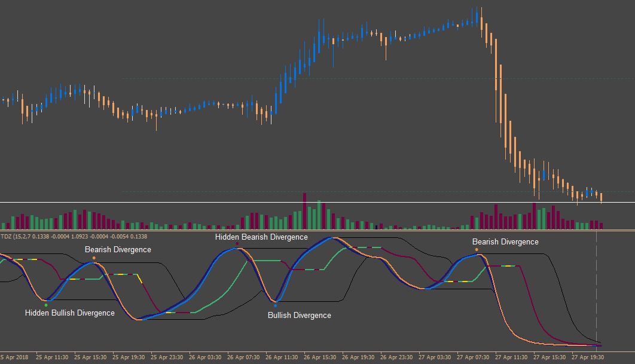Click the '27 Apr 03:30' time axis label
The width and height of the screenshot is (635, 364).
435,357
